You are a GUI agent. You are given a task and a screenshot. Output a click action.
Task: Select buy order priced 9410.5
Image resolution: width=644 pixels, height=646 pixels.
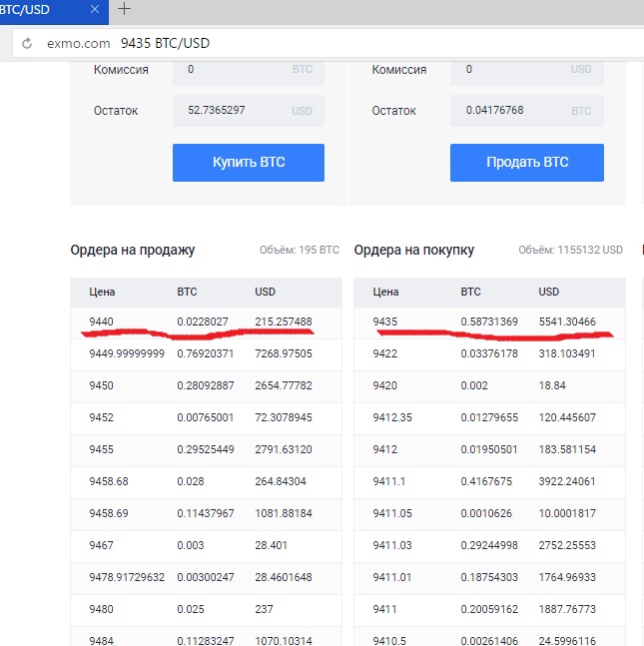[x=489, y=637]
